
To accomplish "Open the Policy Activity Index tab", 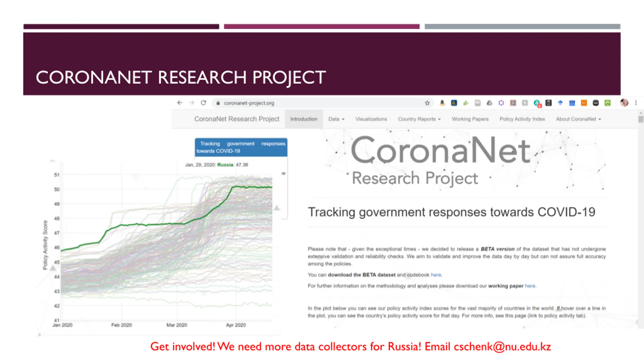I will point(522,119).
